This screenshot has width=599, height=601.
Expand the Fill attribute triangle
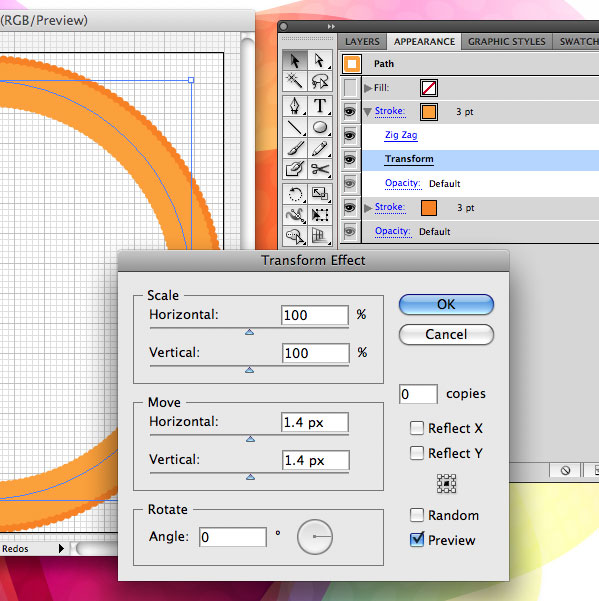point(368,88)
